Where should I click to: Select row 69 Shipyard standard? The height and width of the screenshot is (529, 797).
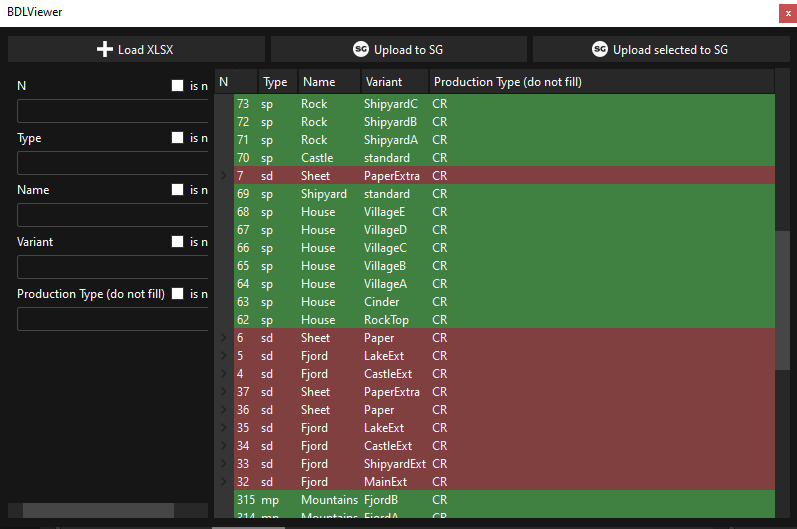tap(500, 194)
